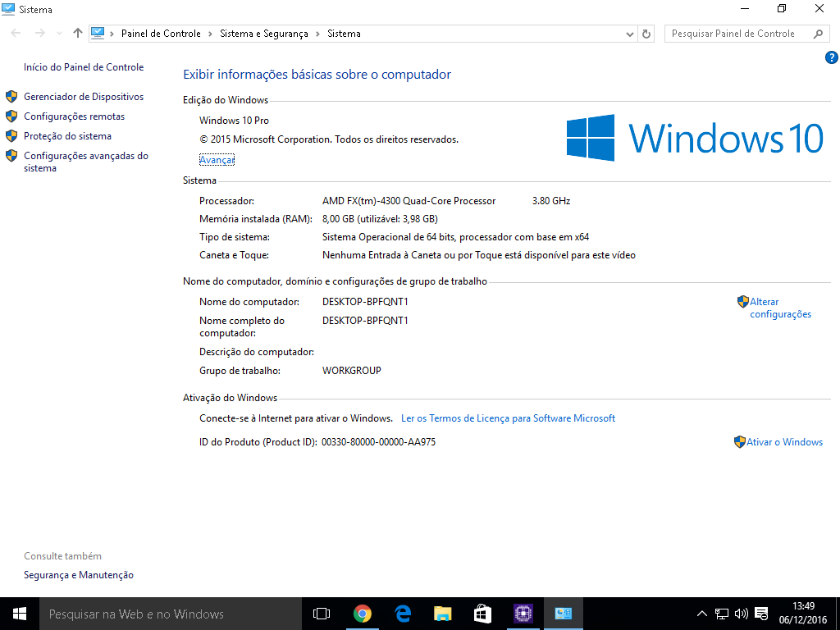Open the Action Center notification icon
The height and width of the screenshot is (630, 840).
click(x=761, y=614)
